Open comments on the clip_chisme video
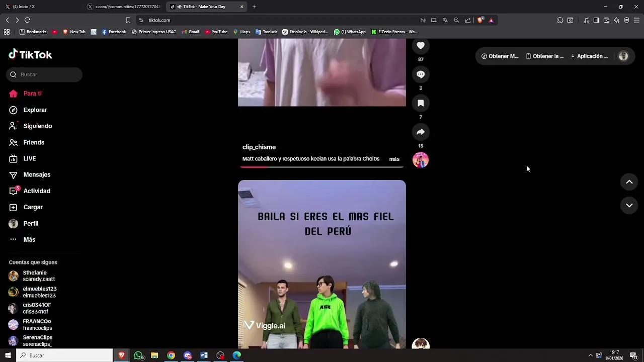Viewport: 644px width, 362px height. pos(421,74)
